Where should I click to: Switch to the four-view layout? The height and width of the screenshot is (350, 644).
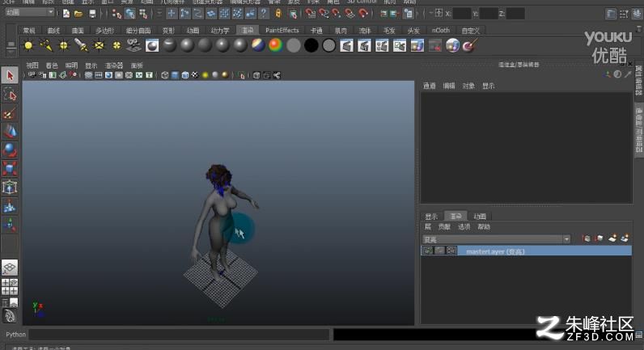coord(10,287)
